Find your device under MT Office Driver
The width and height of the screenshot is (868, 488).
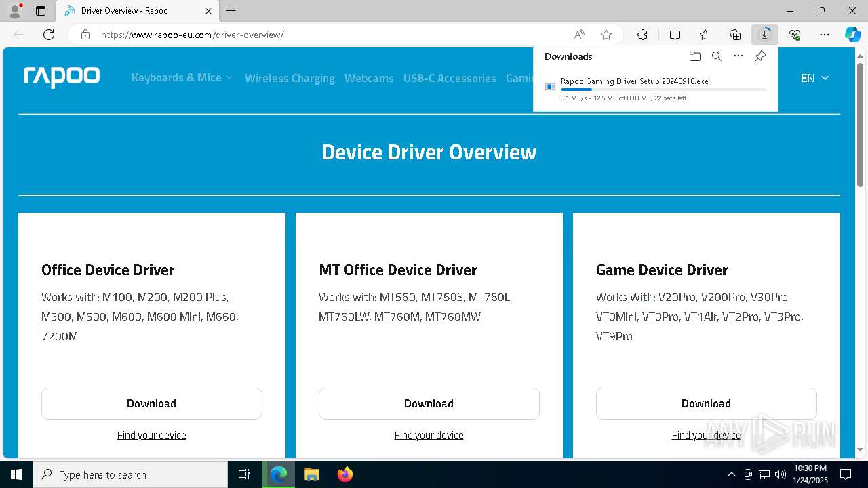[429, 435]
